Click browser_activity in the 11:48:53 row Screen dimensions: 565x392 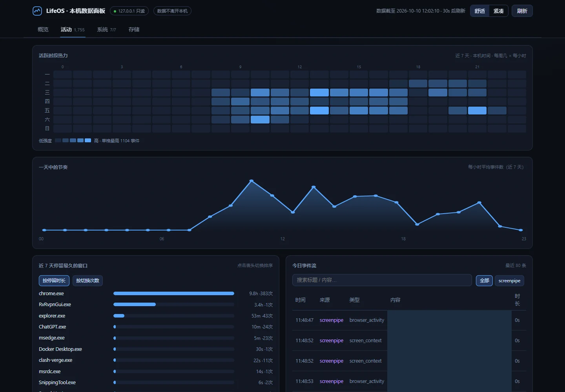367,381
